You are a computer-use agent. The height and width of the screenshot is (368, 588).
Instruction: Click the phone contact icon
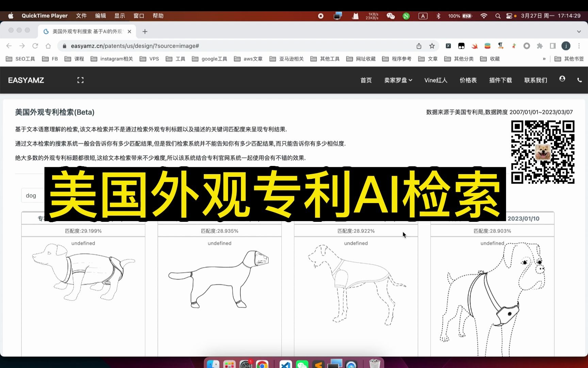[x=579, y=80]
